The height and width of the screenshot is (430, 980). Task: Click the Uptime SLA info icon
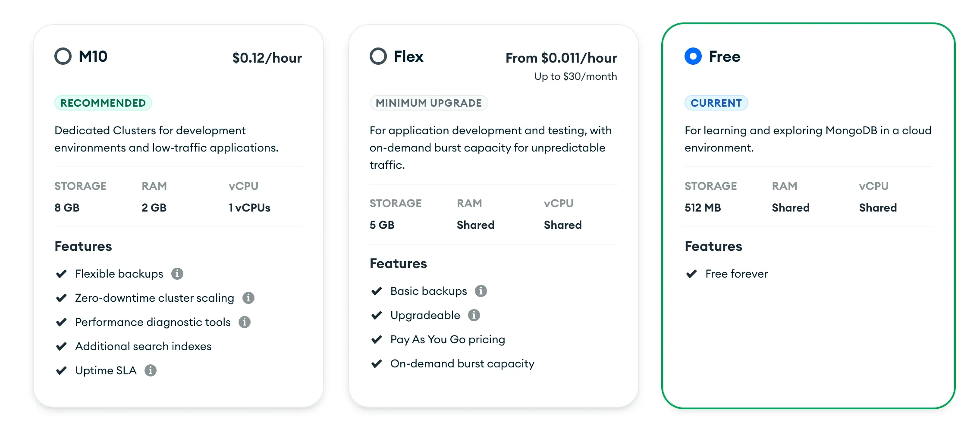click(150, 370)
